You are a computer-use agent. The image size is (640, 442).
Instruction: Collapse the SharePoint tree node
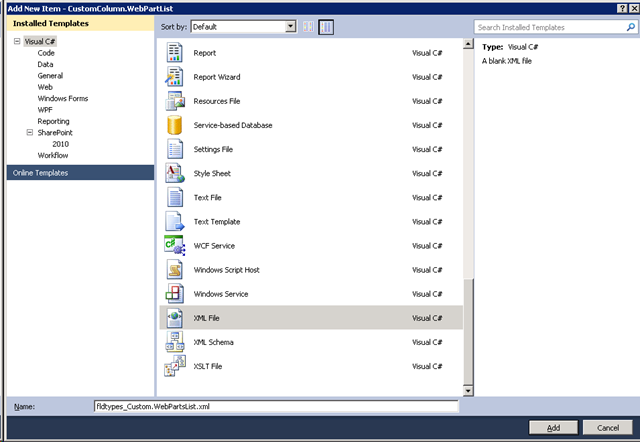pyautogui.click(x=29, y=132)
